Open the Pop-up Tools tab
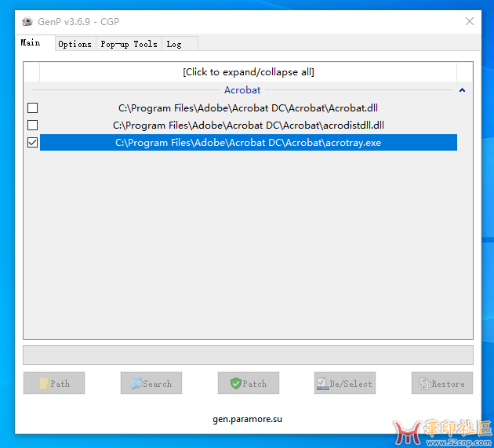Image resolution: width=494 pixels, height=448 pixels. pos(129,44)
